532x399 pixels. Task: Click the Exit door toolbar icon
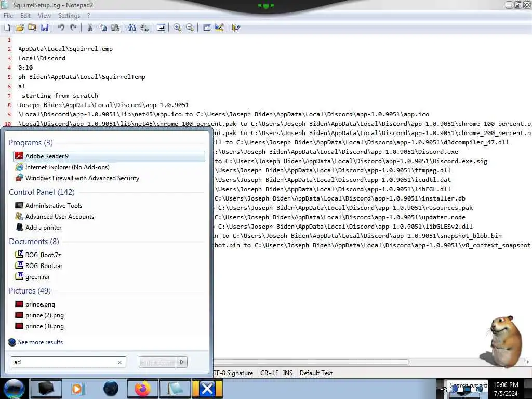[235, 28]
